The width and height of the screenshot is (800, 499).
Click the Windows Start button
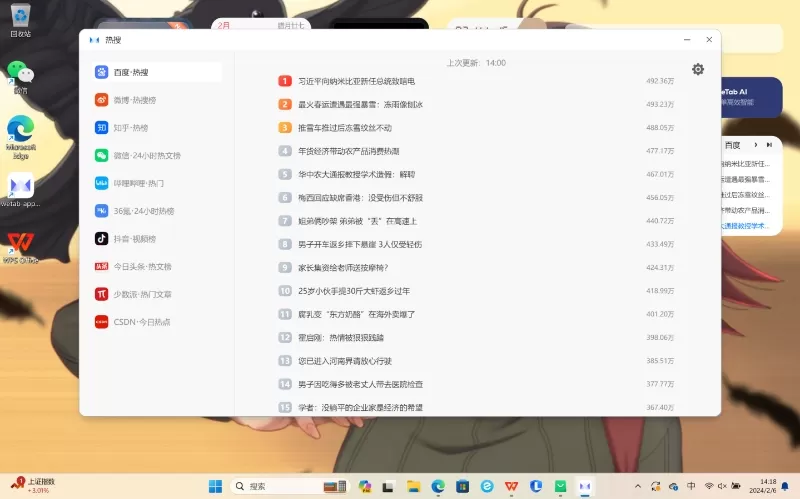click(x=215, y=486)
